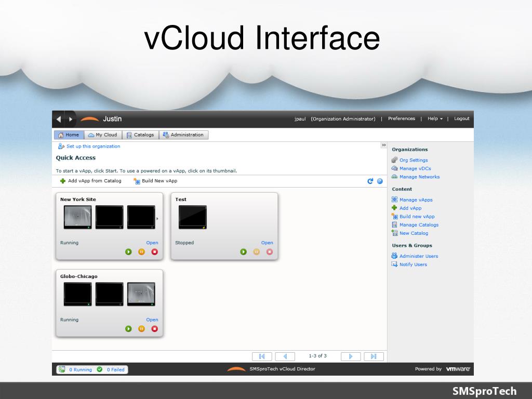Click the Build new vApp sidebar icon
Screen dimensions: 532x399
point(394,216)
